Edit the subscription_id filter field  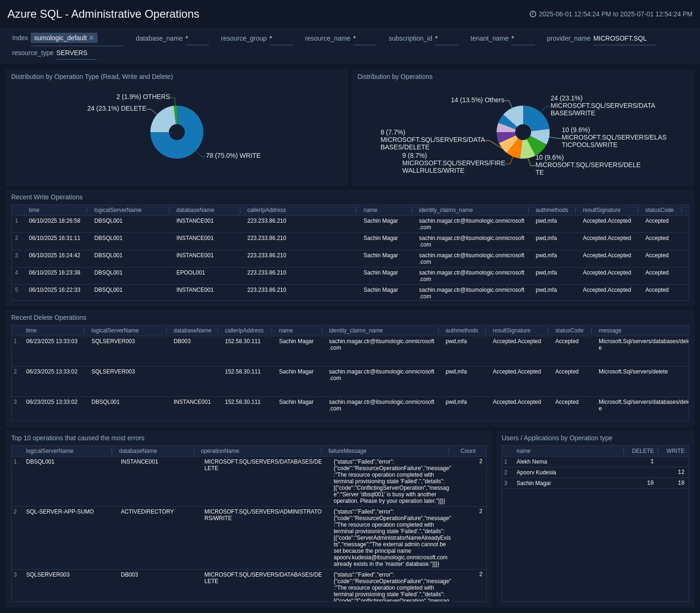446,38
